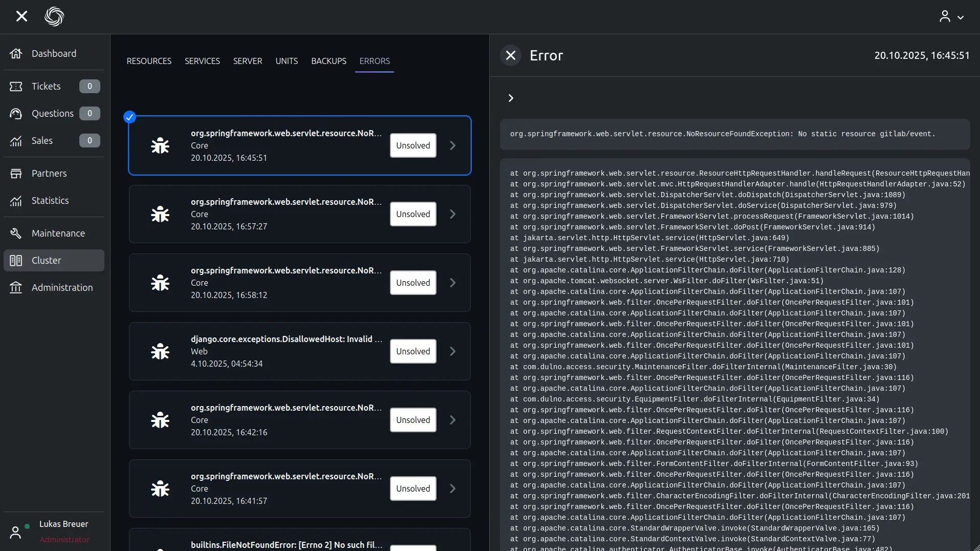This screenshot has width=980, height=551.
Task: Switch to the BACKUPS tab
Action: (329, 61)
